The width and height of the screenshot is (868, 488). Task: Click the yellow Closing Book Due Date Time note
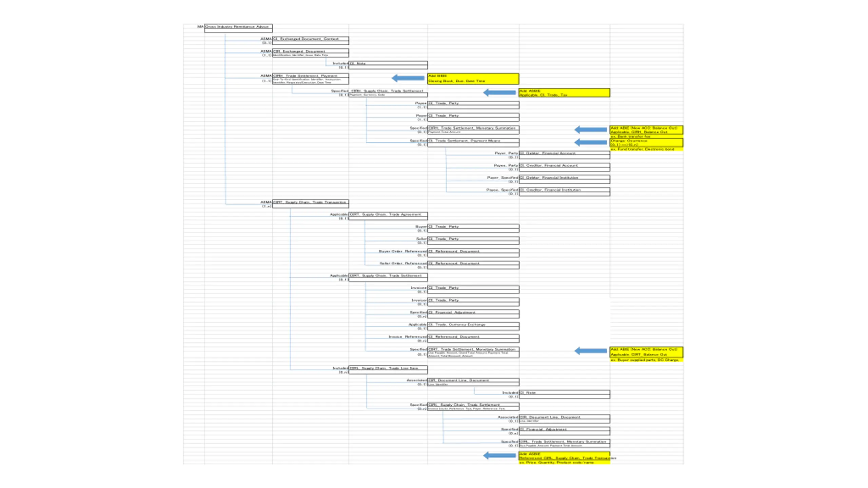473,78
